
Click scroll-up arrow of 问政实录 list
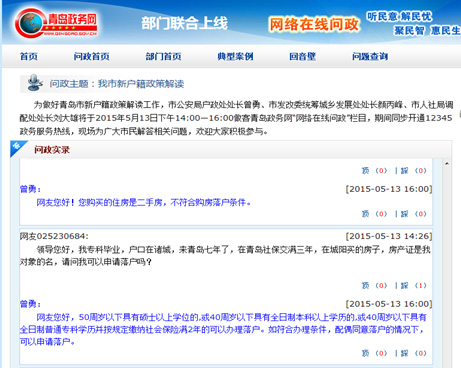coord(447,163)
